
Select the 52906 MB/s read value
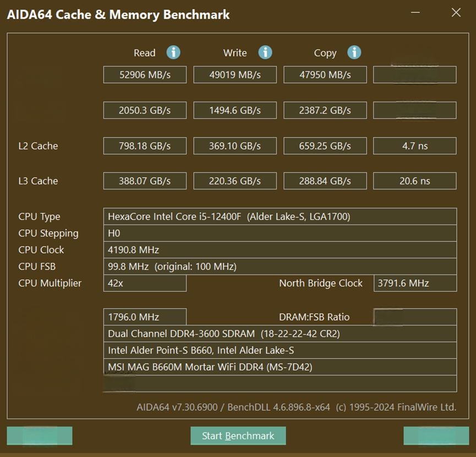pyautogui.click(x=145, y=75)
